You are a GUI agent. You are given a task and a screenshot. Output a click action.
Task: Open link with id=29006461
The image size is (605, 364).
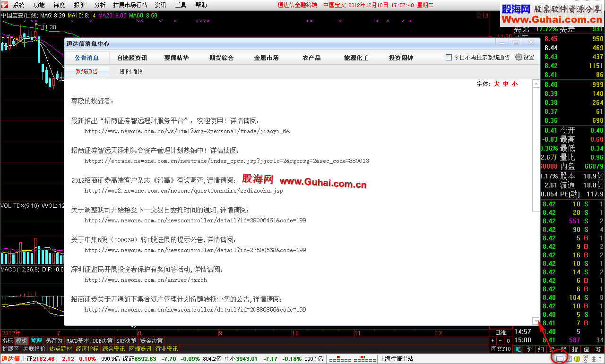point(195,220)
